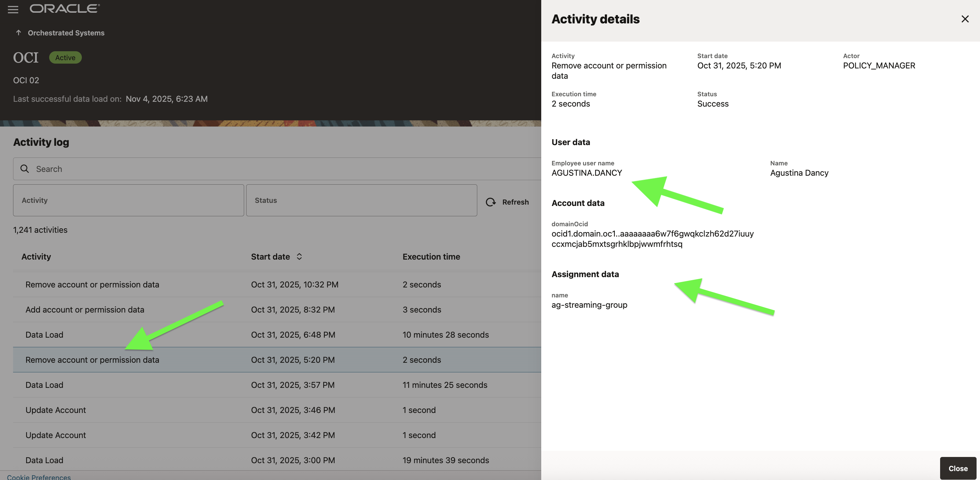Viewport: 980px width, 480px height.
Task: Open the Data Load 6:48 PM activity
Action: 44,335
